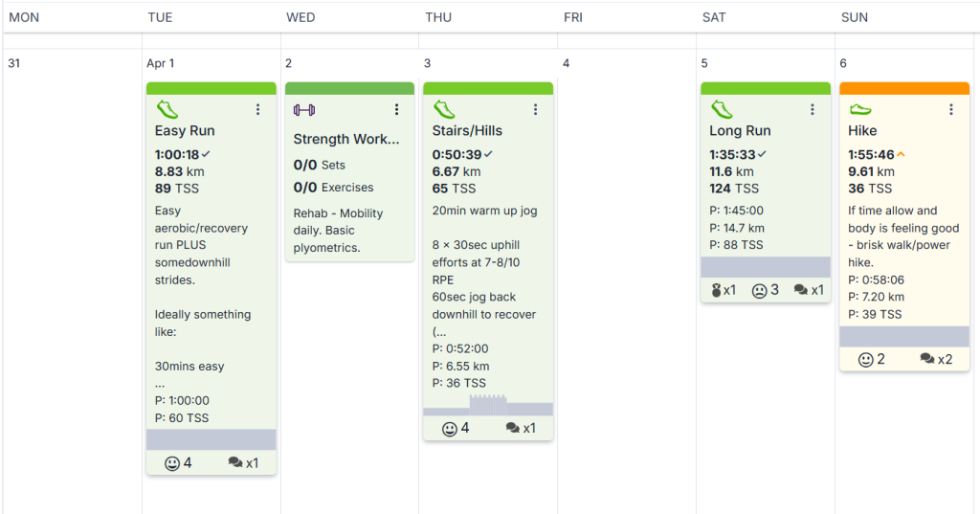980x514 pixels.
Task: Click the dumbbell icon on Strength Workout
Action: click(x=303, y=110)
